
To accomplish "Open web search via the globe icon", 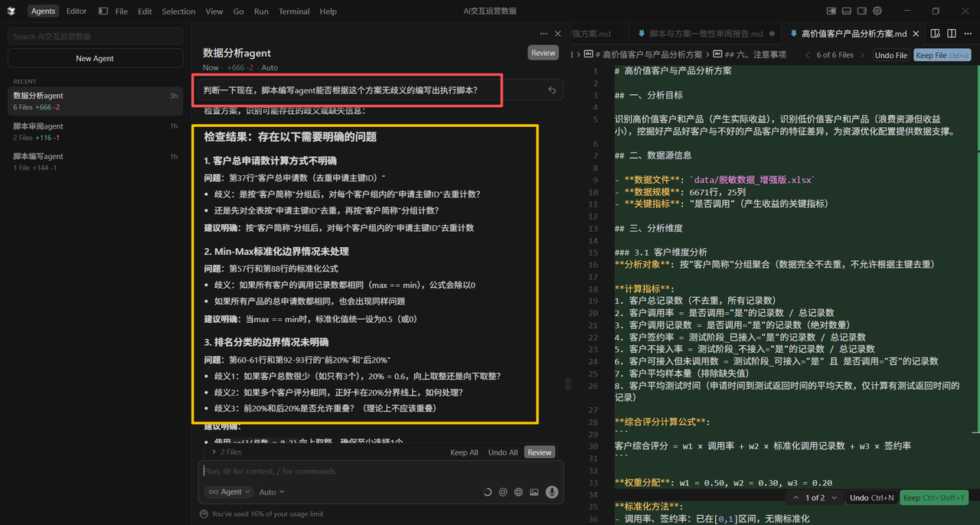I will (x=519, y=492).
